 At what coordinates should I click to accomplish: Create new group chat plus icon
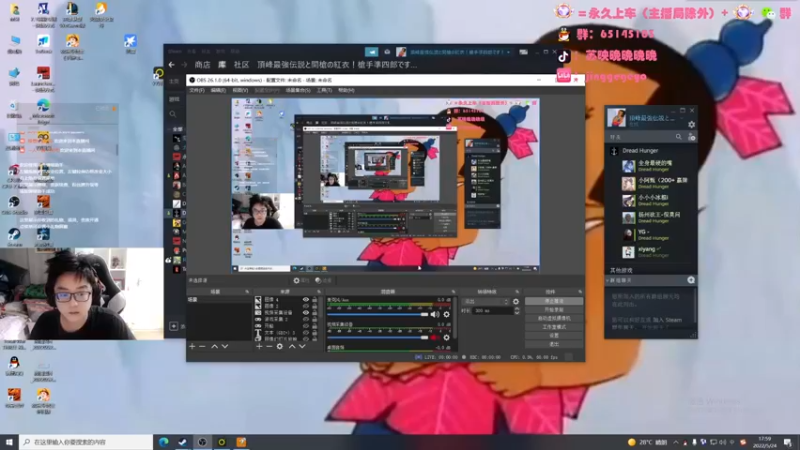click(x=691, y=280)
